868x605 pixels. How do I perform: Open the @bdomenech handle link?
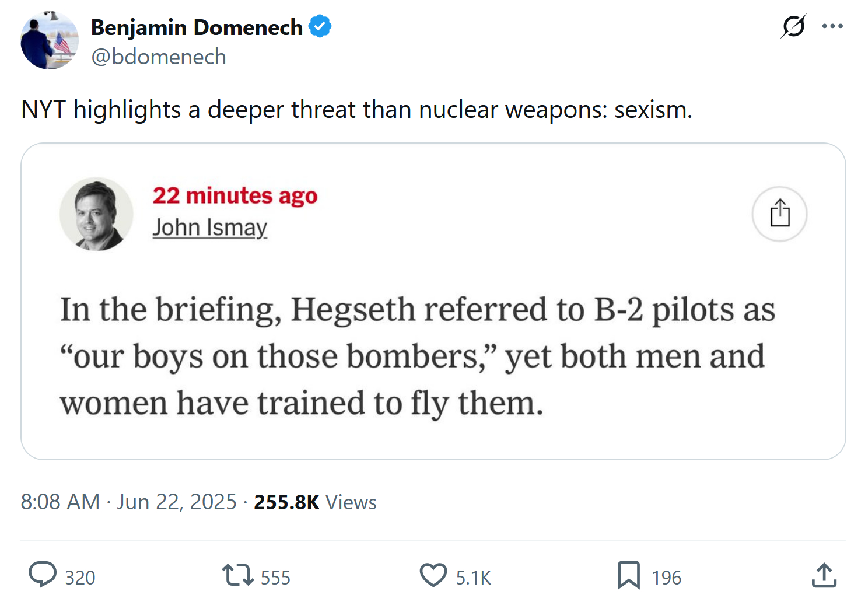[159, 57]
